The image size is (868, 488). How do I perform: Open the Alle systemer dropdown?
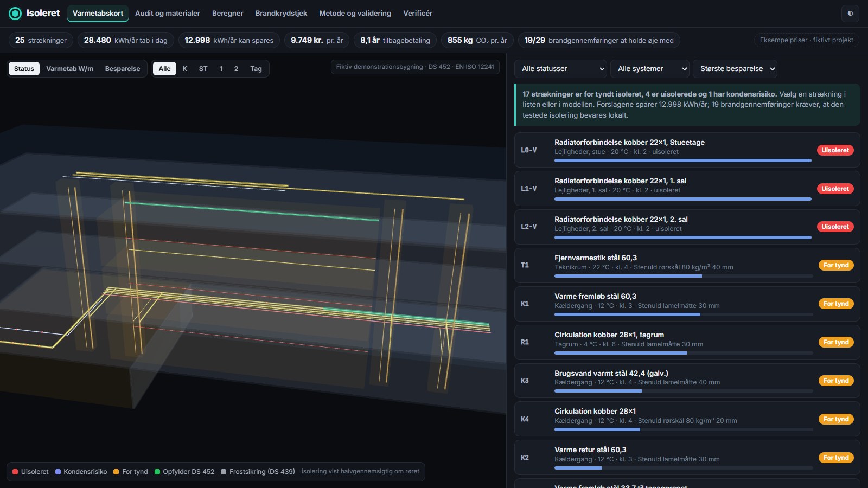tap(650, 69)
